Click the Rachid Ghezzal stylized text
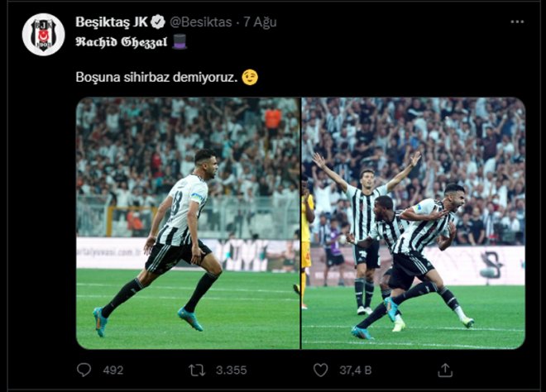Viewport: 546px width, 392px height. (x=122, y=40)
